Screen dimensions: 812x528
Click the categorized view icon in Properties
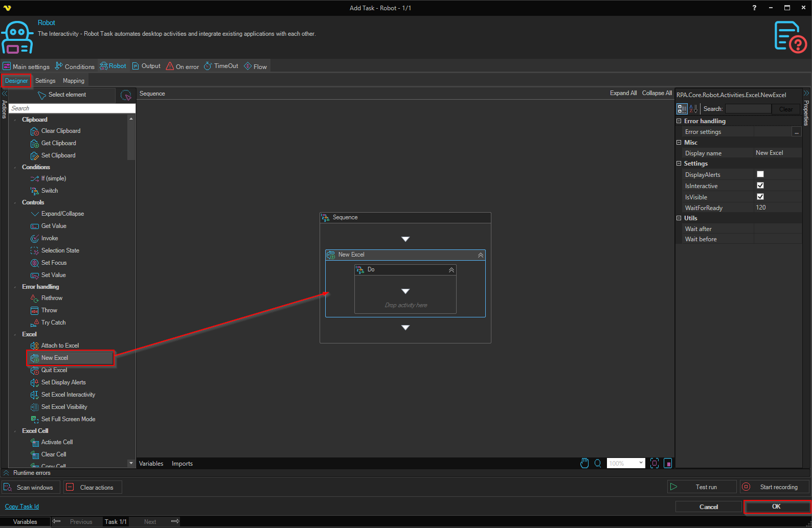682,109
